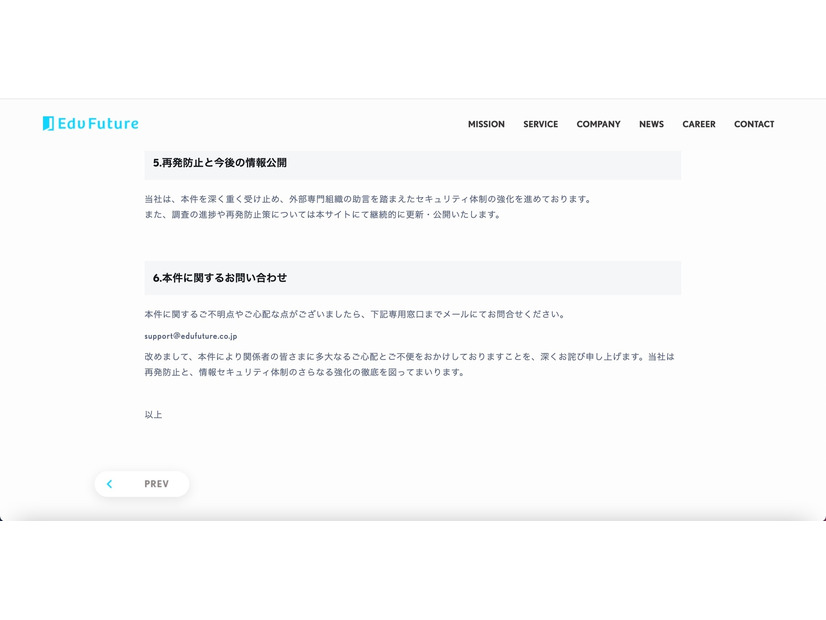This screenshot has height=620, width=826.
Task: View the CAREER page from the navigation
Action: point(698,124)
